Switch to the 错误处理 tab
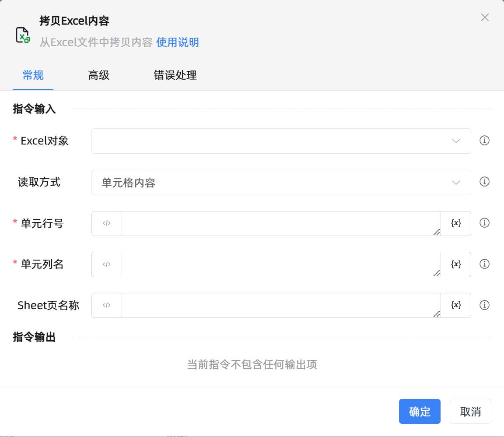Viewport: 504px width, 437px height. (175, 75)
